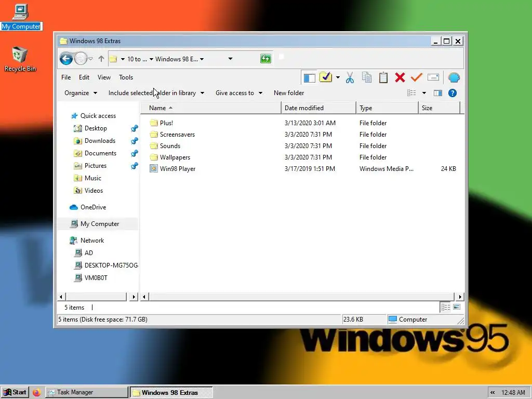532x399 pixels.
Task: Go back with the blue arrow
Action: point(66,59)
